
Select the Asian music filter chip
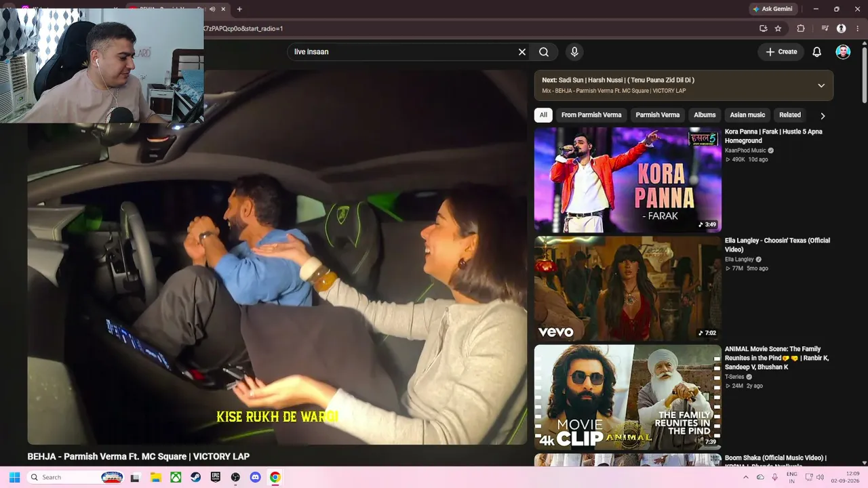click(x=747, y=115)
